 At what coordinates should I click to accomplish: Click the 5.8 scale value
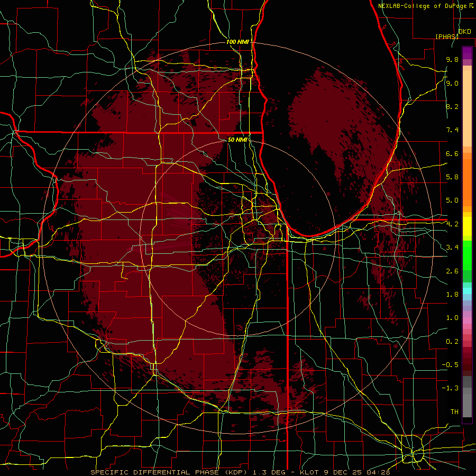452,177
